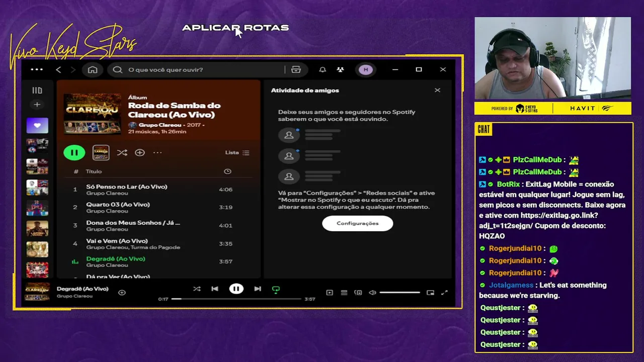Open 'Grupo Clareou' artist link in album header
This screenshot has height=362, width=644.
(x=159, y=125)
